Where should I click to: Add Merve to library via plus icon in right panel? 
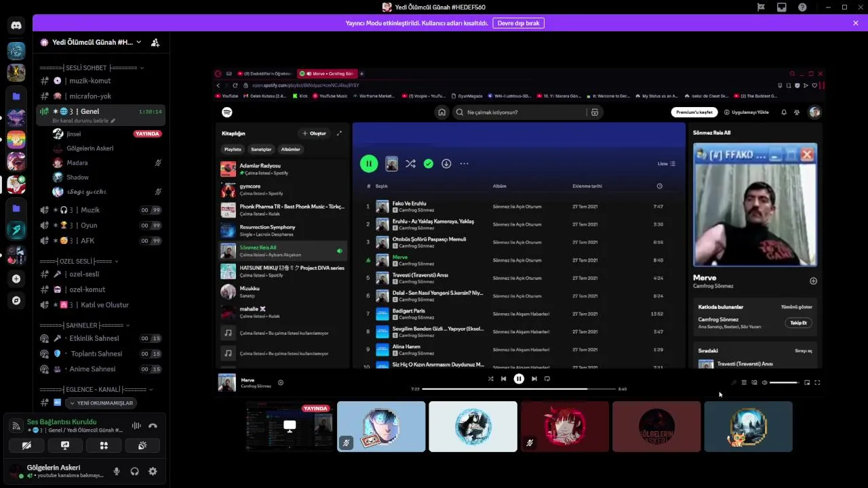tap(813, 281)
